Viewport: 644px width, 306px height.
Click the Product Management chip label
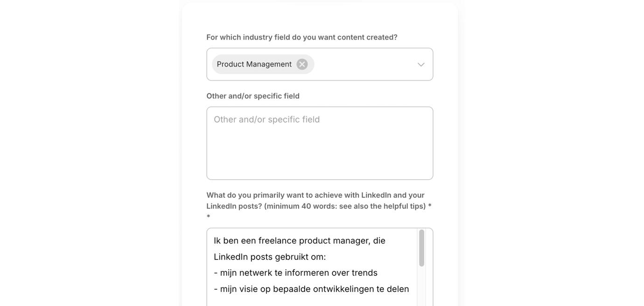point(254,64)
